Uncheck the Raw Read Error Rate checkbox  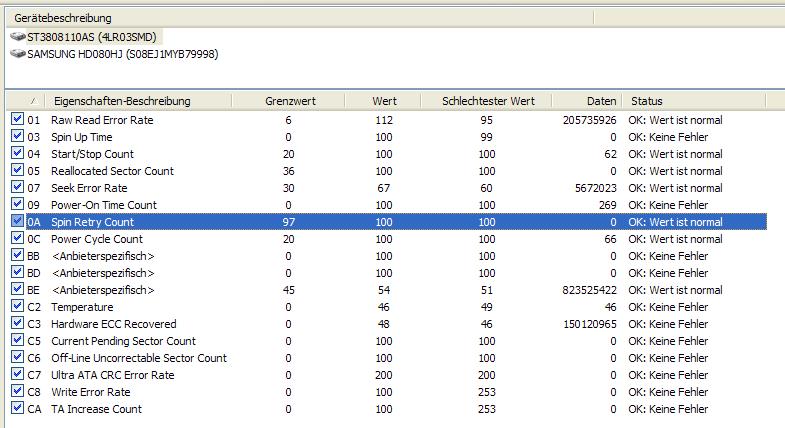18,119
